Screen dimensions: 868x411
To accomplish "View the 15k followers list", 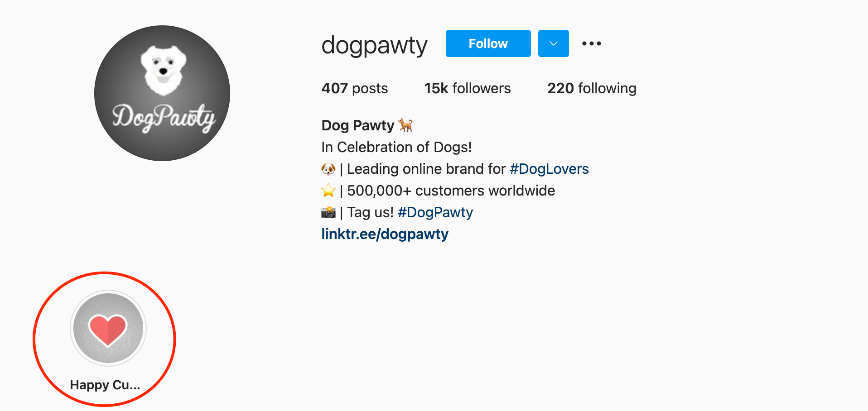I will 467,88.
